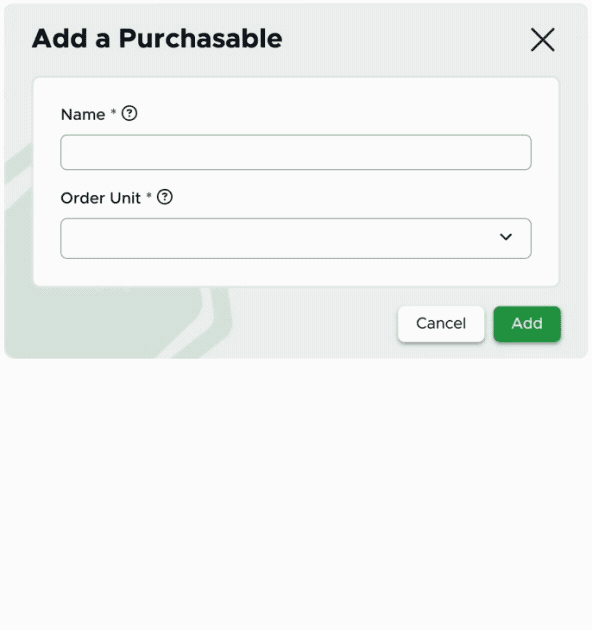Image resolution: width=592 pixels, height=630 pixels.
Task: Click the Name field label
Action: tap(83, 115)
